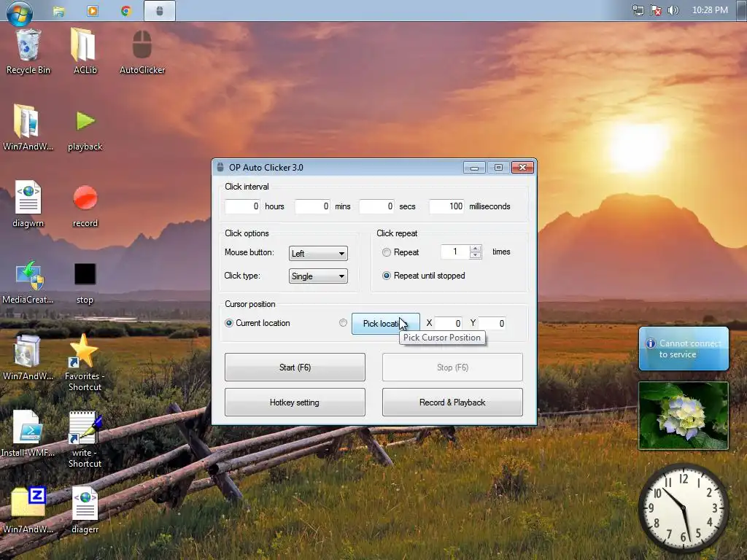747x560 pixels.
Task: Click the analog clock gadget
Action: [x=683, y=507]
